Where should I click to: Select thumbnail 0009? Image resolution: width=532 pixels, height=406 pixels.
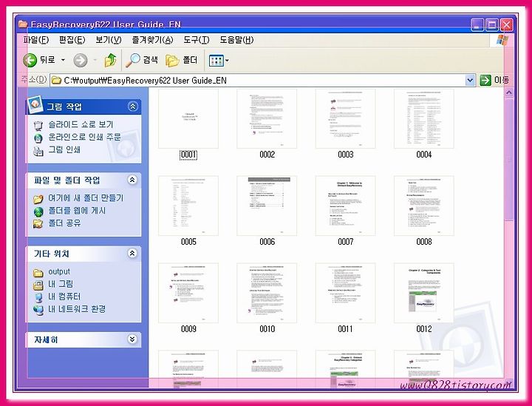click(188, 293)
